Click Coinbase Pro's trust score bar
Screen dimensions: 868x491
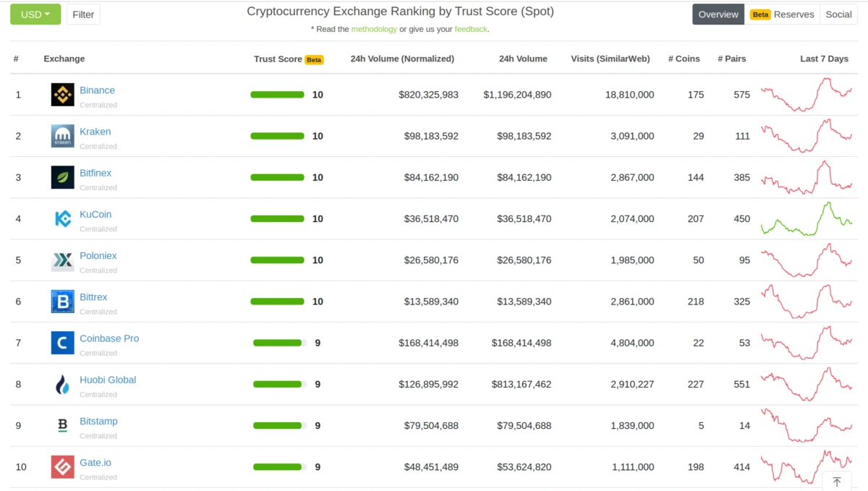[280, 343]
